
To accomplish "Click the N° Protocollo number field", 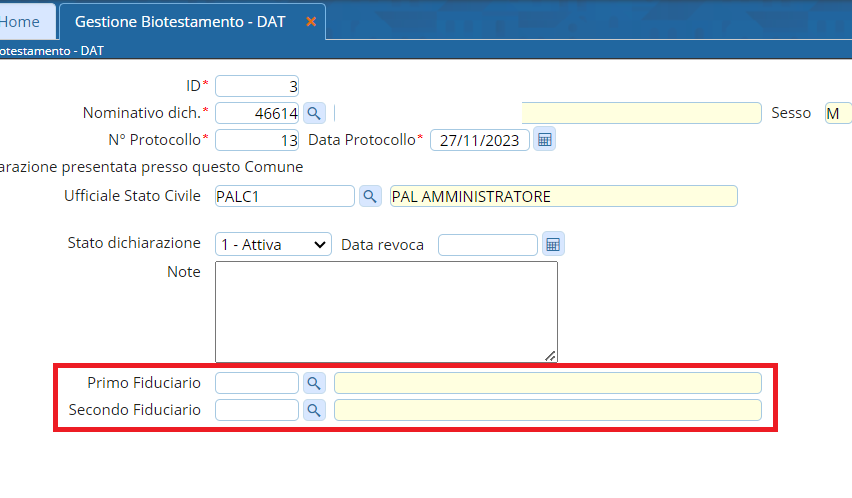I will [x=257, y=140].
